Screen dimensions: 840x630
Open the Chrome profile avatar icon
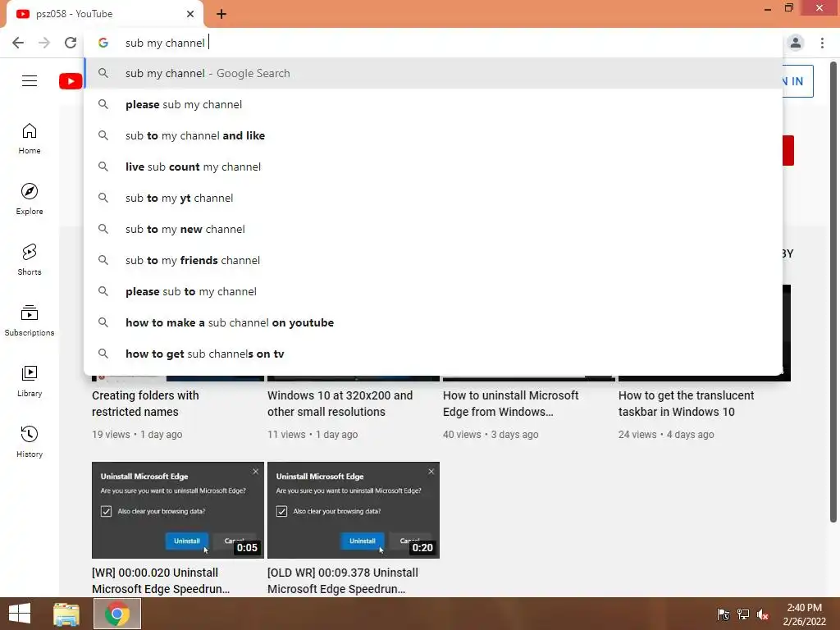pos(796,43)
